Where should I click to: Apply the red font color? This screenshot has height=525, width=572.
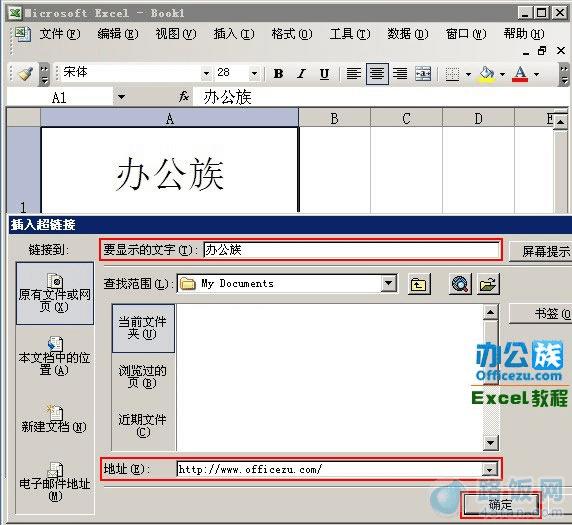tap(520, 74)
